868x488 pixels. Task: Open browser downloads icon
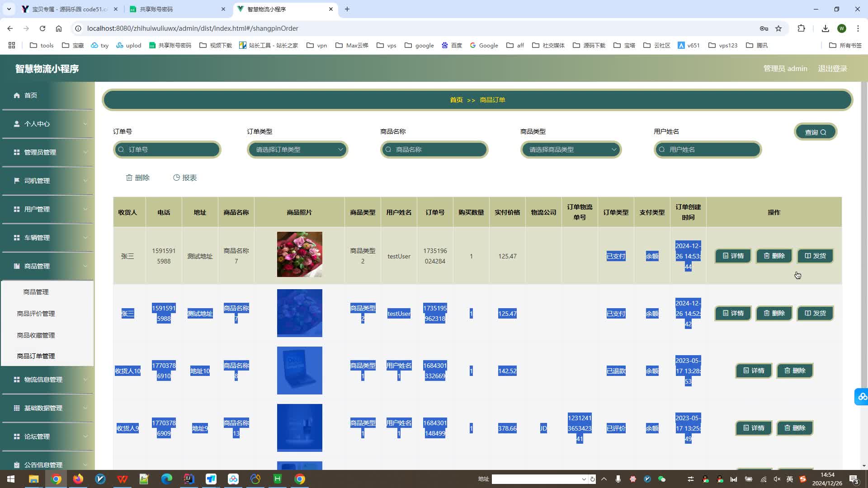(826, 28)
